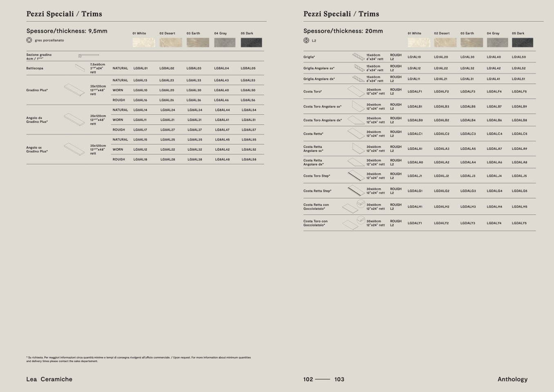The image size is (554, 392).
Task: Click the L2 slip-resistance icon under 20mm heading
Action: click(306, 40)
